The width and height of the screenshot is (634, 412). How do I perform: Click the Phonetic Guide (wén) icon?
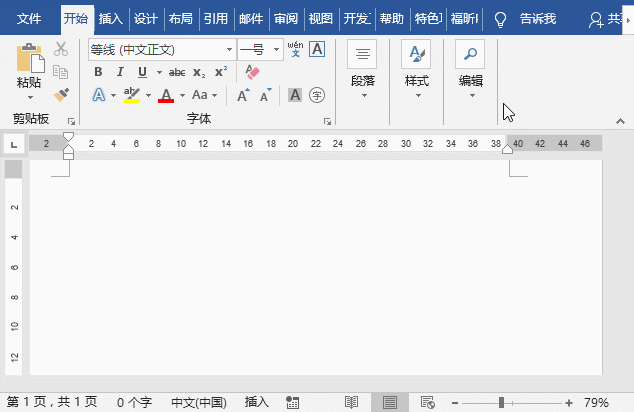pos(295,48)
